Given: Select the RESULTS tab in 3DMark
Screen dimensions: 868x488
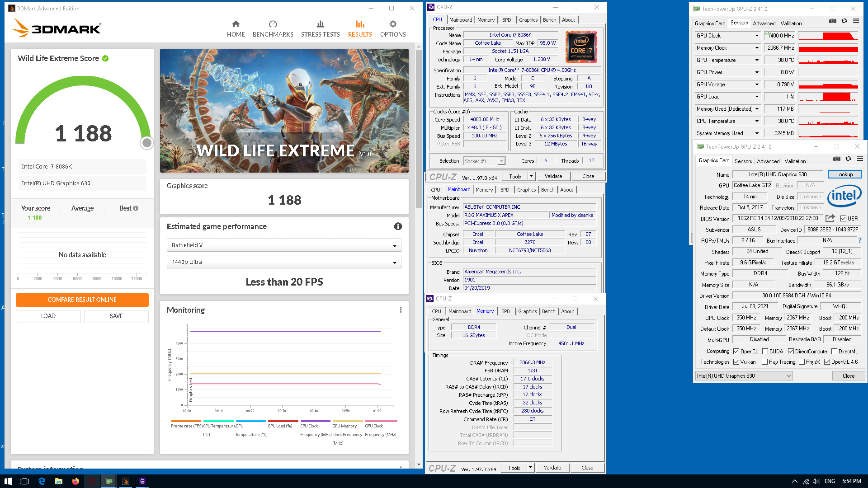Looking at the screenshot, I should click(360, 29).
